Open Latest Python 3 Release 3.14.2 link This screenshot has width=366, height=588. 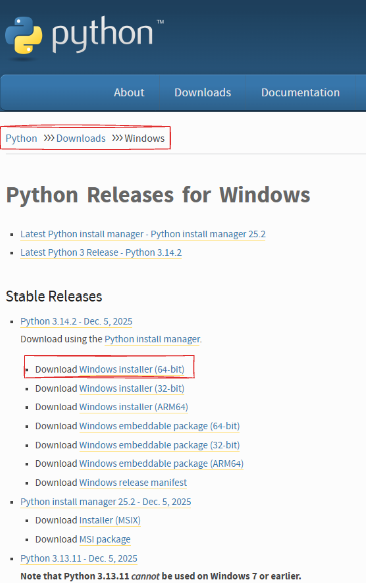click(x=101, y=253)
